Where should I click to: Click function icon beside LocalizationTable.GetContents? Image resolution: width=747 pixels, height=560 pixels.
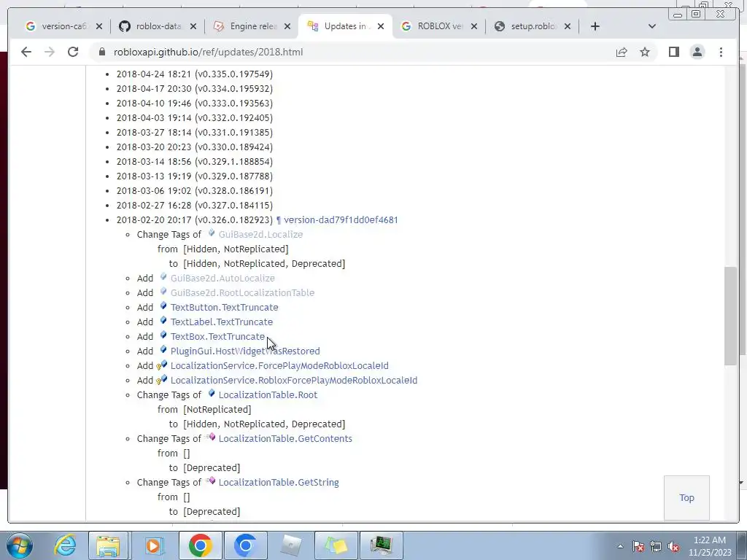[211, 437]
